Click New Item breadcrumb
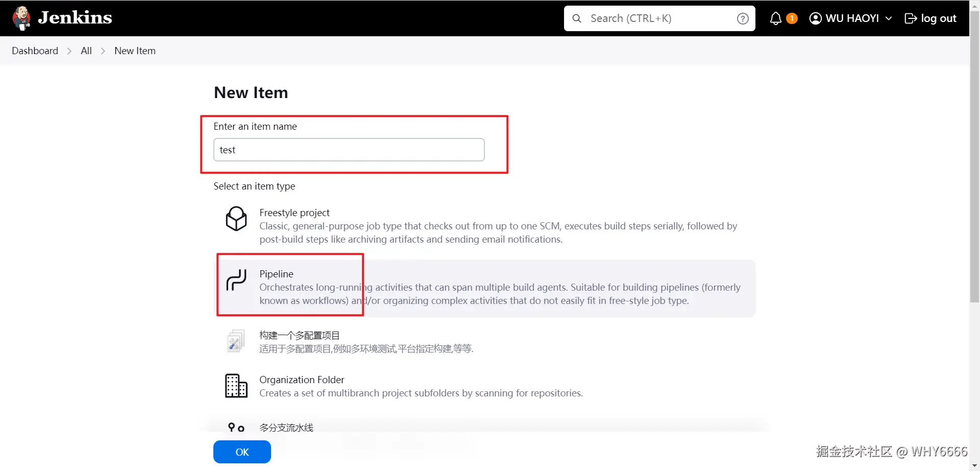 pyautogui.click(x=135, y=51)
